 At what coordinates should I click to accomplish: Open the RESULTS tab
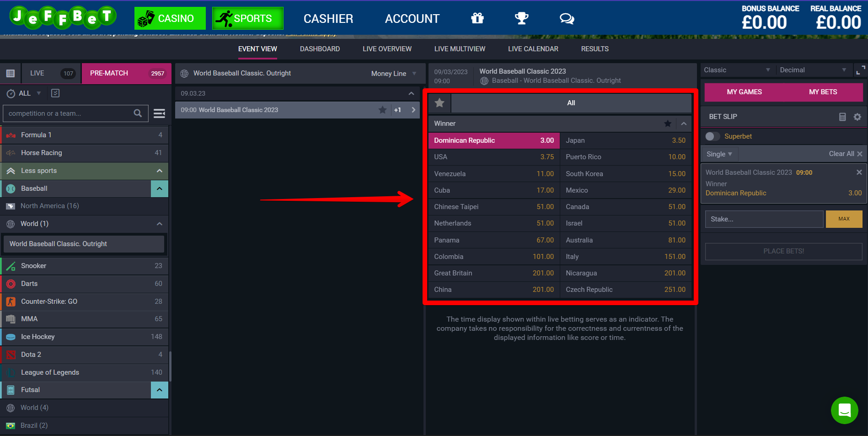coord(595,49)
